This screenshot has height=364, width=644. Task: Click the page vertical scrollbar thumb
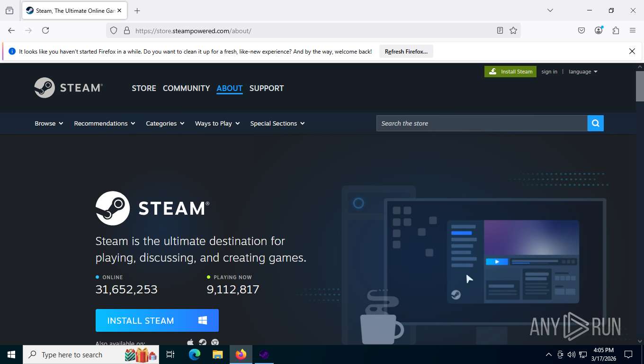640,86
